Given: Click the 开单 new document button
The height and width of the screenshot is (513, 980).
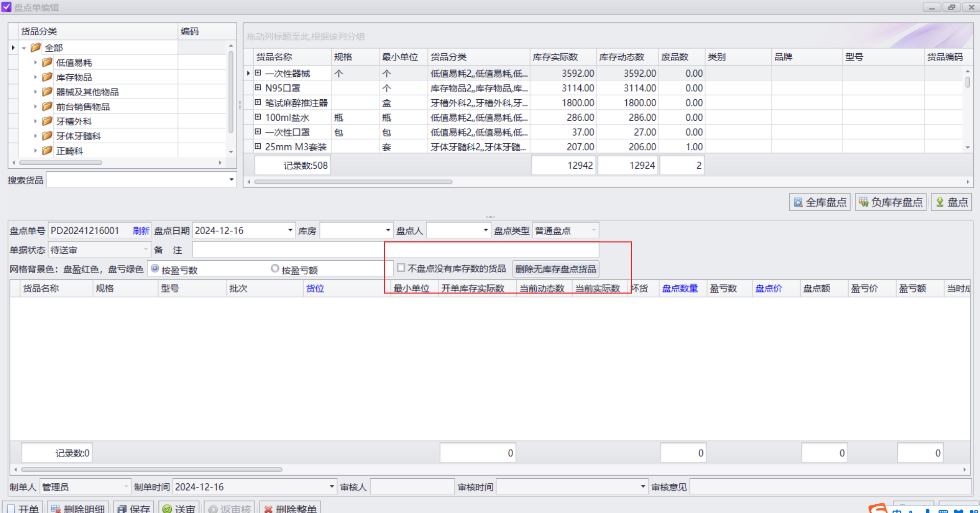Looking at the screenshot, I should (22, 507).
